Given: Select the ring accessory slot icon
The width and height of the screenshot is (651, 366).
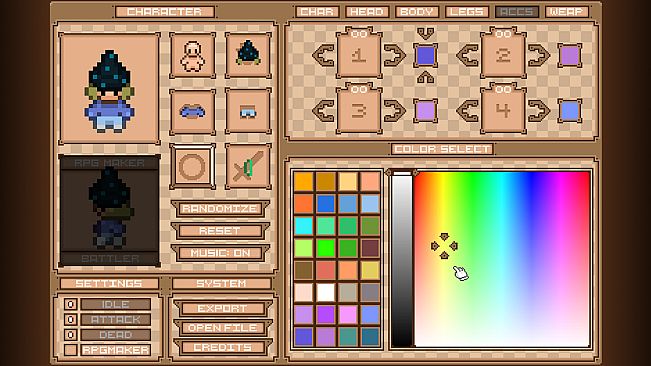Looking at the screenshot, I should pos(193,166).
